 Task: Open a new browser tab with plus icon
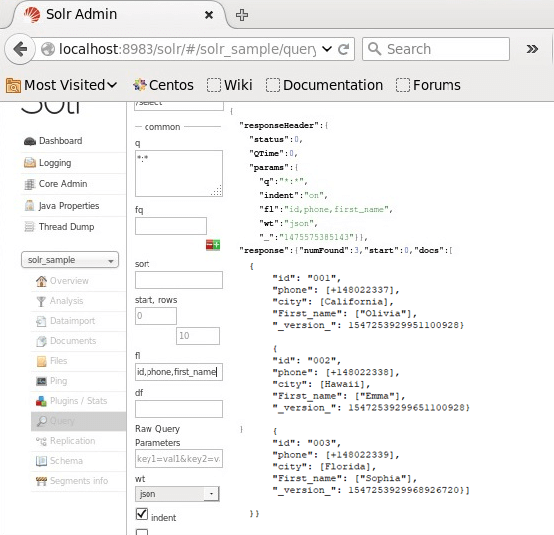(242, 15)
